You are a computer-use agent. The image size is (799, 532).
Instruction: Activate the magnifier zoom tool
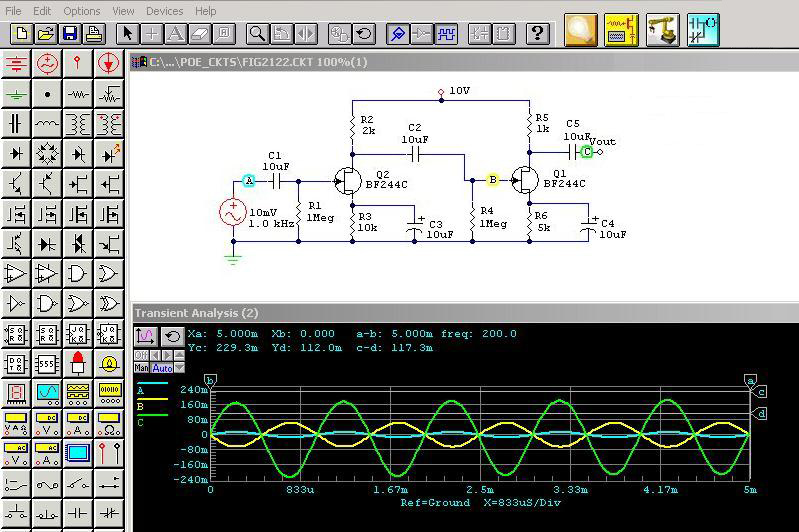tap(258, 33)
